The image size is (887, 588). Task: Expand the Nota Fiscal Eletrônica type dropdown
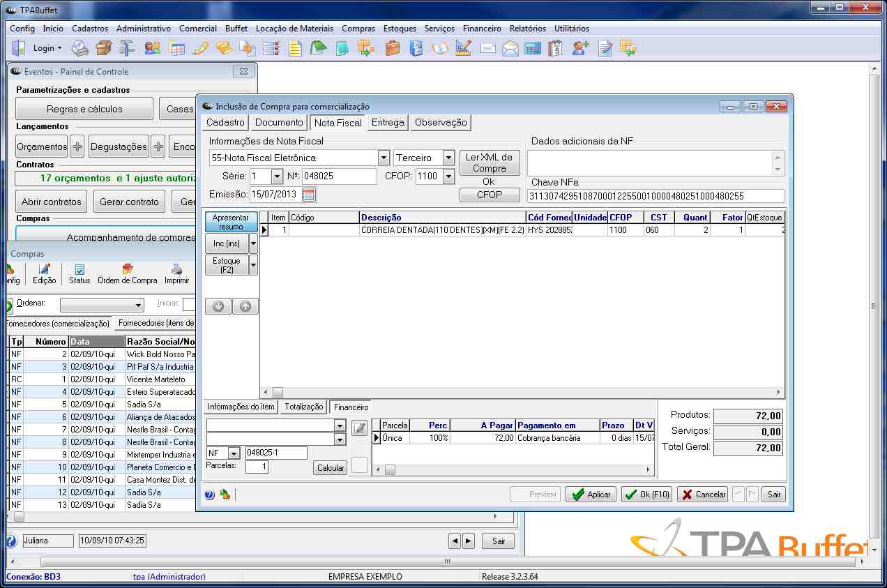(x=384, y=158)
